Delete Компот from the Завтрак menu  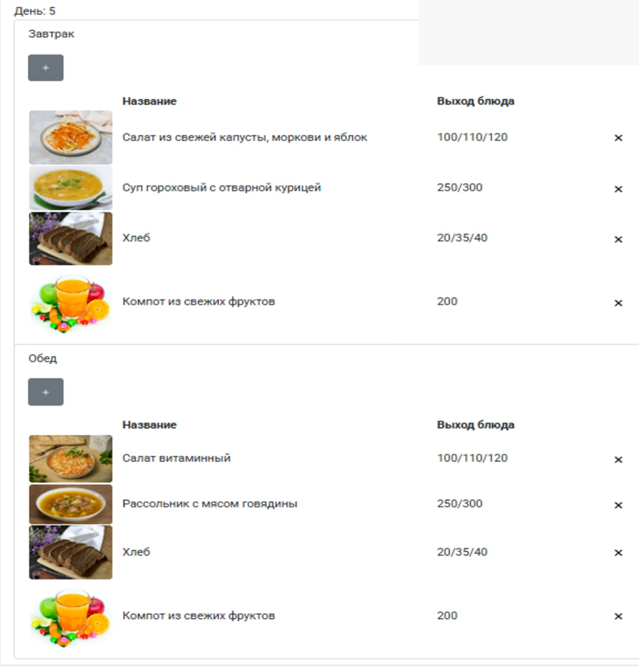coord(618,303)
